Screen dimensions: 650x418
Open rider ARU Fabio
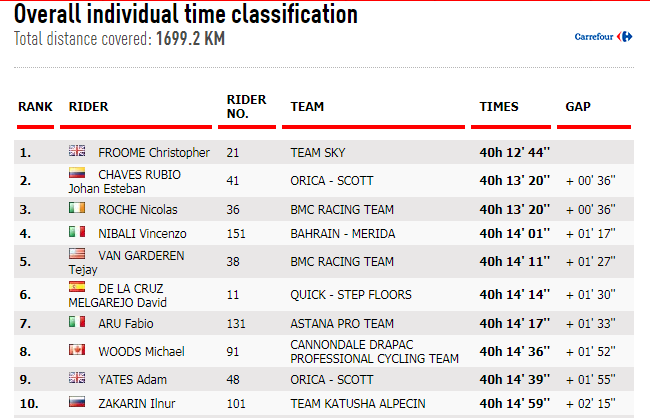[x=126, y=323]
